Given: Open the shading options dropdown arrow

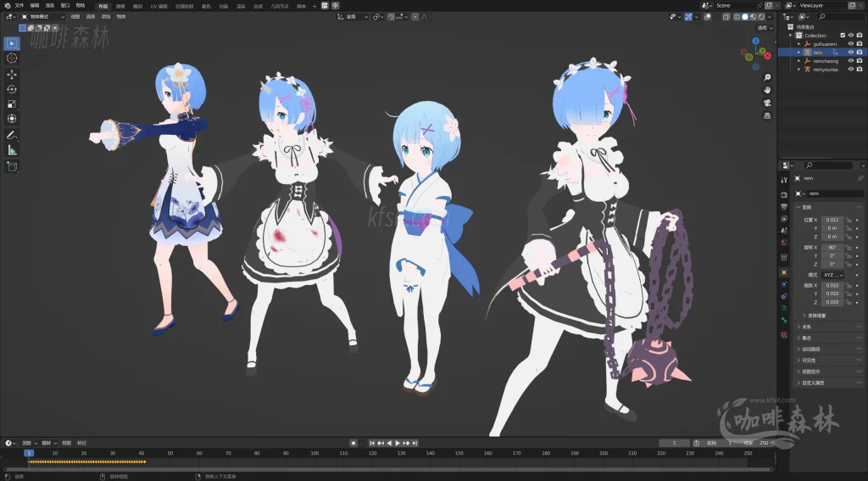Looking at the screenshot, I should 770,17.
